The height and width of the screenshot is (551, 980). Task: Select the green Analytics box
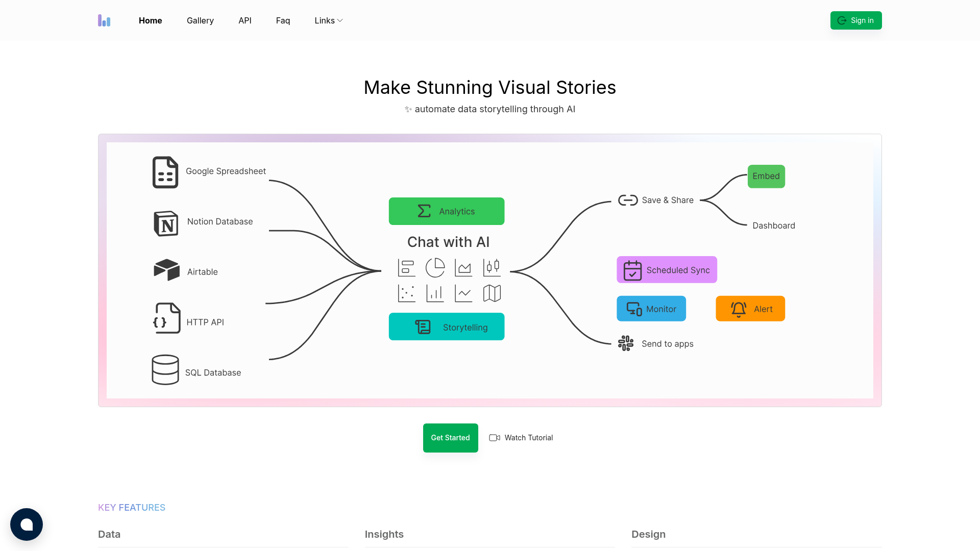point(447,211)
